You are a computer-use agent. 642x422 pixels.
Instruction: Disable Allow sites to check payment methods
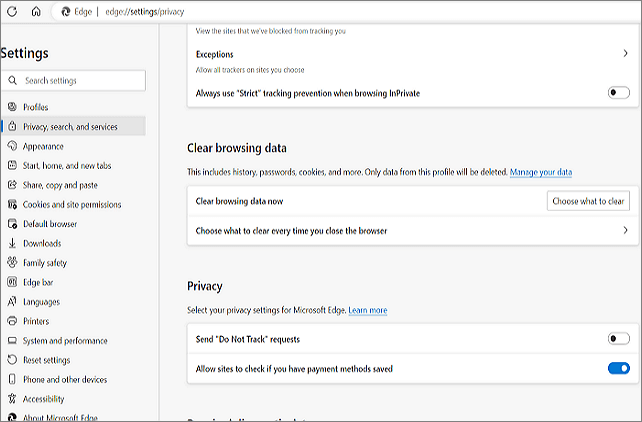(618, 368)
